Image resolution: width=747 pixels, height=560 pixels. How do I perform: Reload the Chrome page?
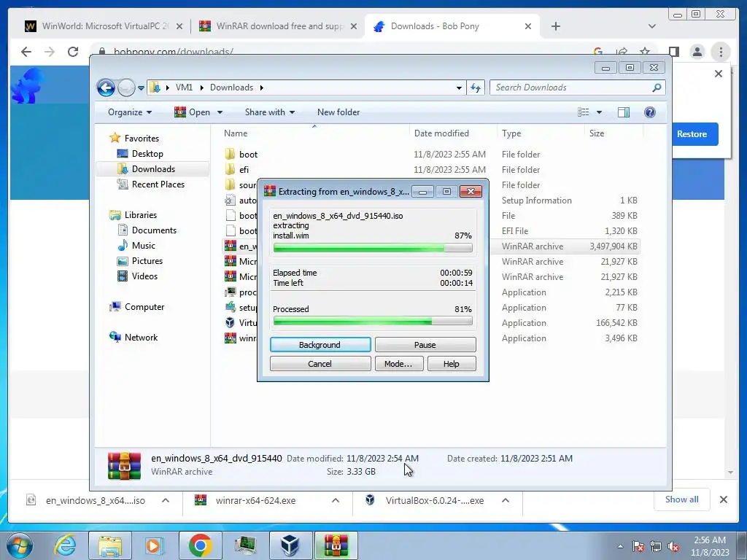tap(72, 52)
